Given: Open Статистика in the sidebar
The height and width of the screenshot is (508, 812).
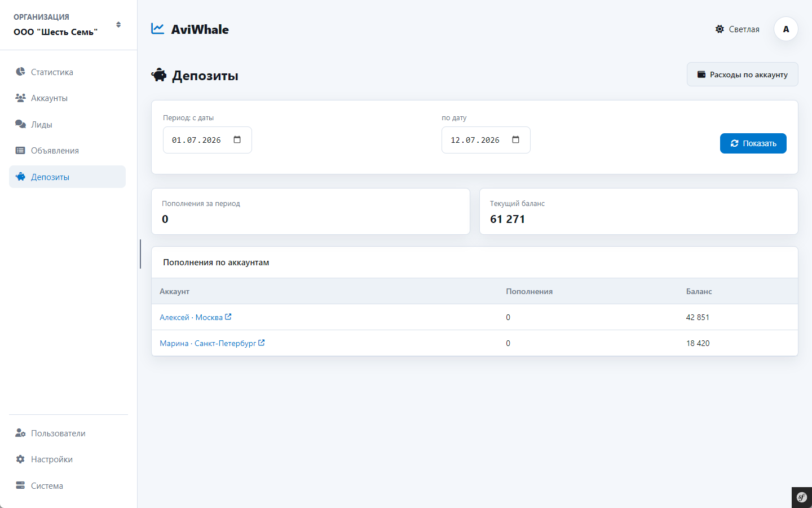Looking at the screenshot, I should tap(67, 72).
